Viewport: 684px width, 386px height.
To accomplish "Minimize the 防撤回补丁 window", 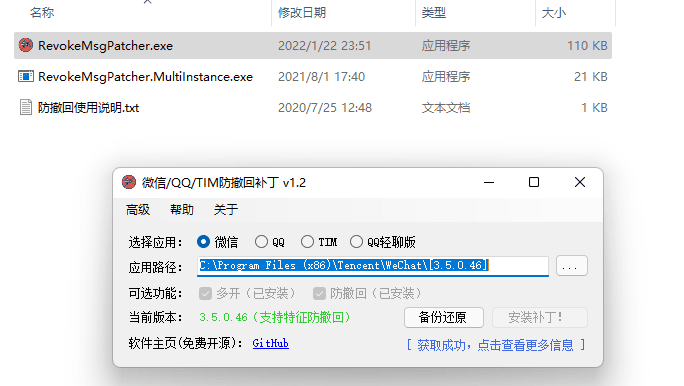I will pos(489,182).
